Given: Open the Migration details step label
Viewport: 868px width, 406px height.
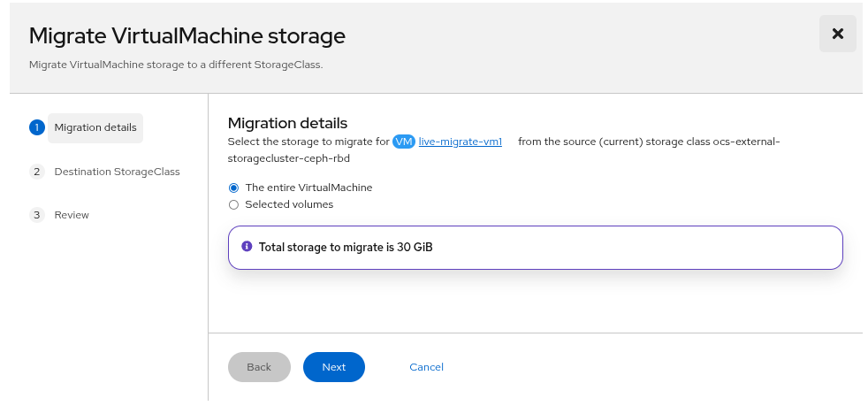Looking at the screenshot, I should 95,127.
